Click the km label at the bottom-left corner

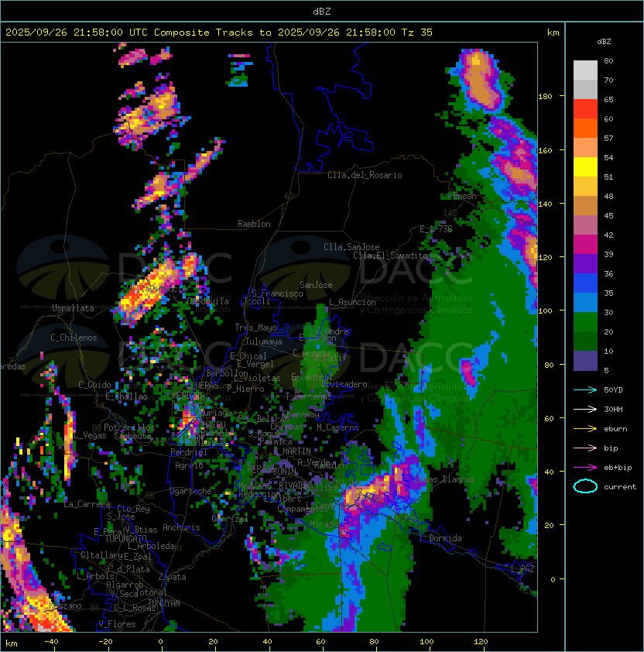tap(12, 644)
